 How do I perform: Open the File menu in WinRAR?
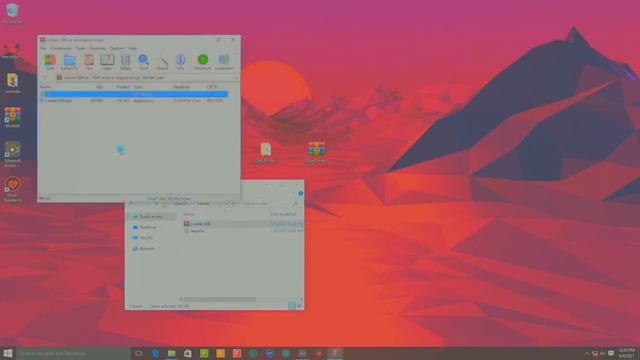(43, 48)
